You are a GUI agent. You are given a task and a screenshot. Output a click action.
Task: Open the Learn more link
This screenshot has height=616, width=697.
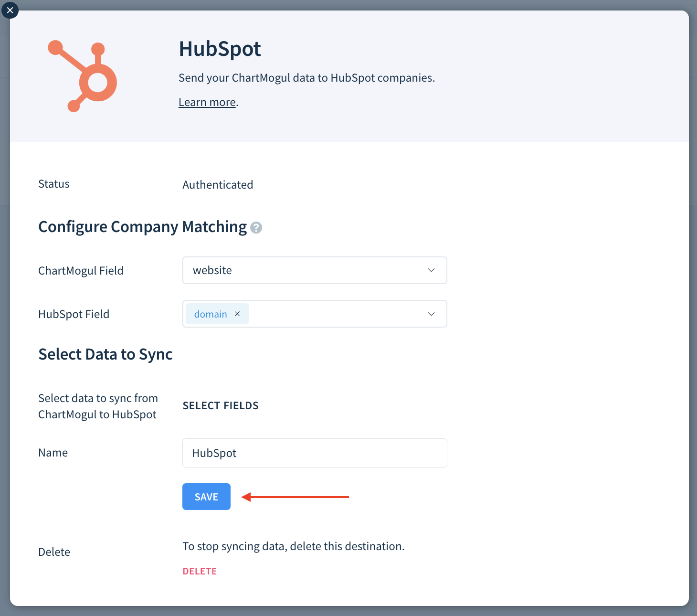click(x=207, y=102)
